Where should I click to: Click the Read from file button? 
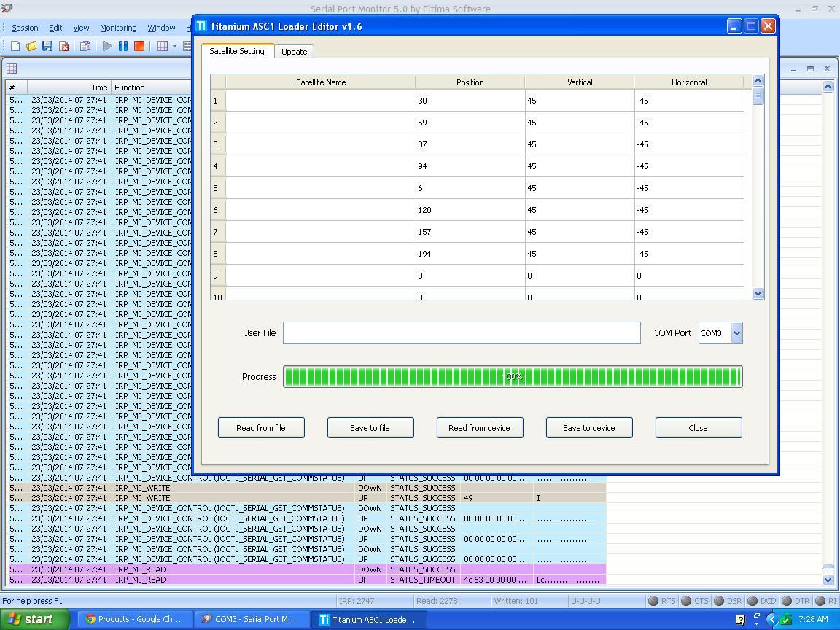point(261,428)
